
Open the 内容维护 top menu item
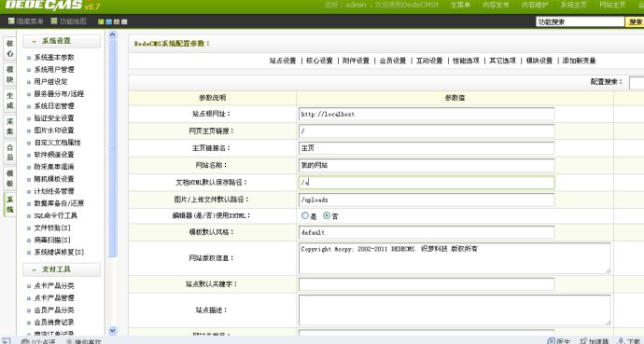coord(535,5)
